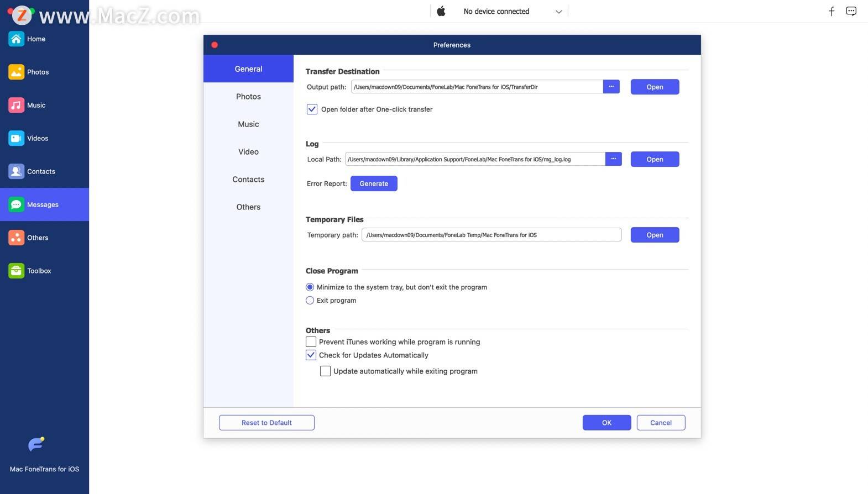Open Contacts in the left sidebar
Viewport: 868px width, 494px height.
pyautogui.click(x=44, y=171)
